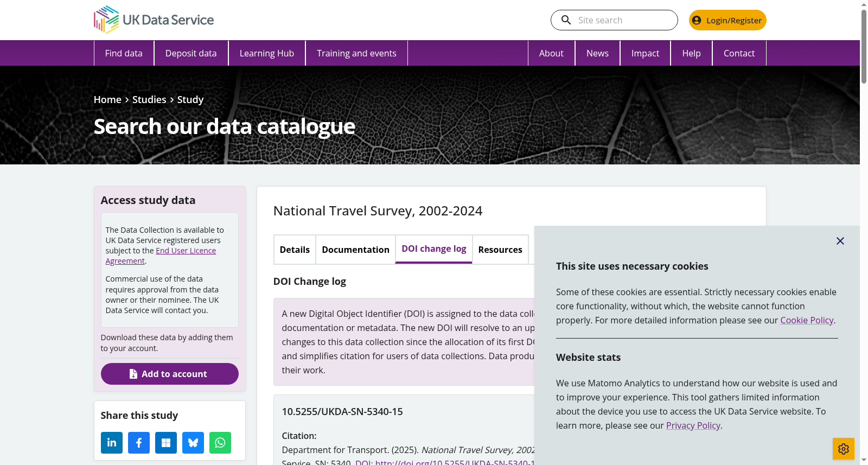Share this study on Bluesky

193,443
